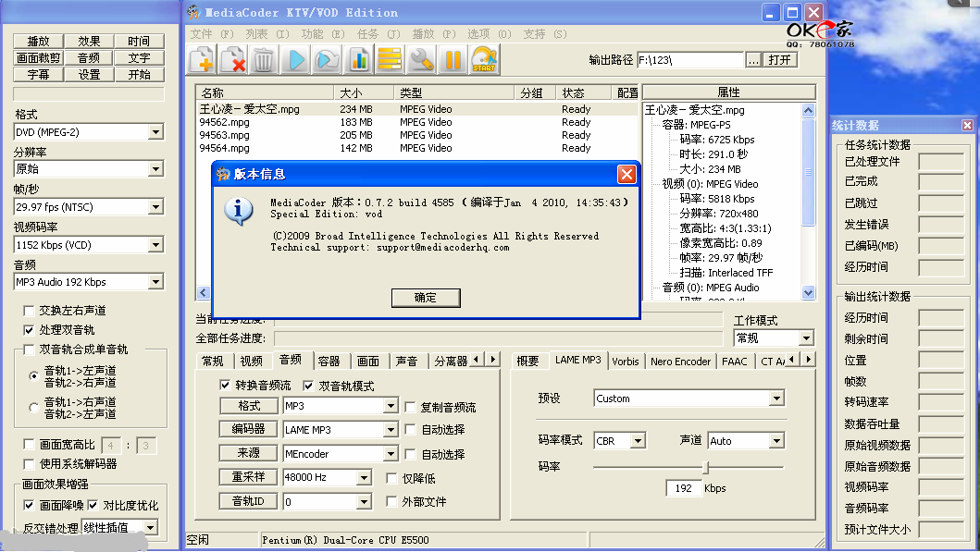Click 确定 in the version dialog
Screen dimensions: 980x552
pyautogui.click(x=426, y=298)
